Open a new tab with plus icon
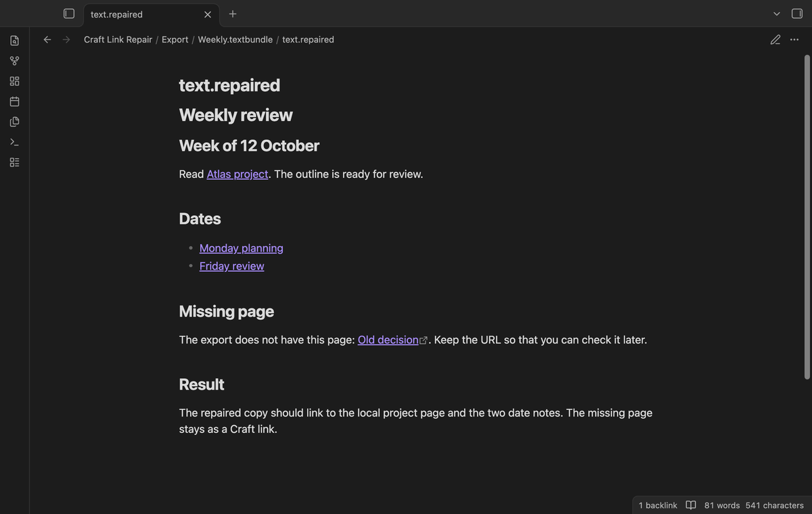Viewport: 812px width, 514px height. coord(233,14)
